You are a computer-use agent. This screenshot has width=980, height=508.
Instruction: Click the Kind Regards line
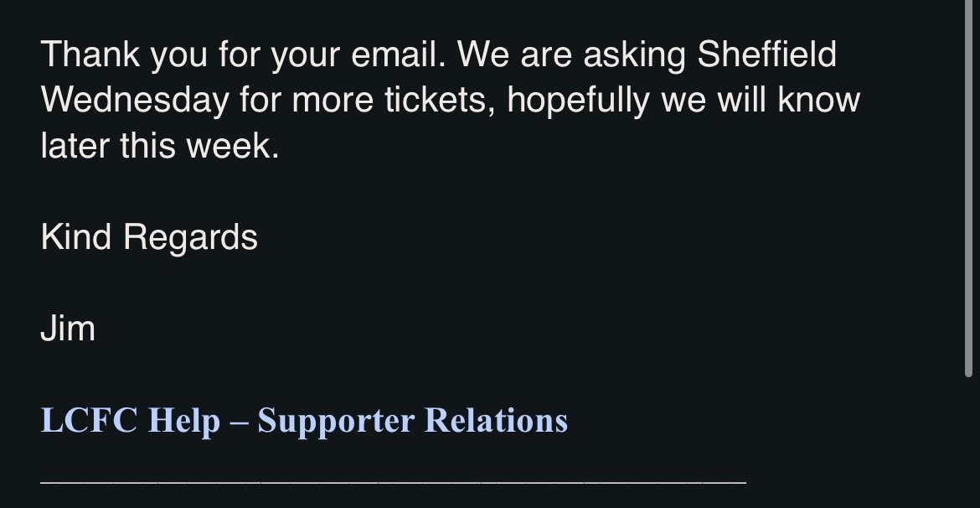tap(149, 238)
